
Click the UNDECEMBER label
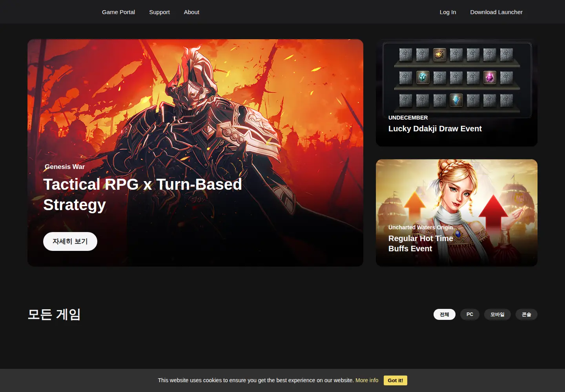pyautogui.click(x=408, y=118)
